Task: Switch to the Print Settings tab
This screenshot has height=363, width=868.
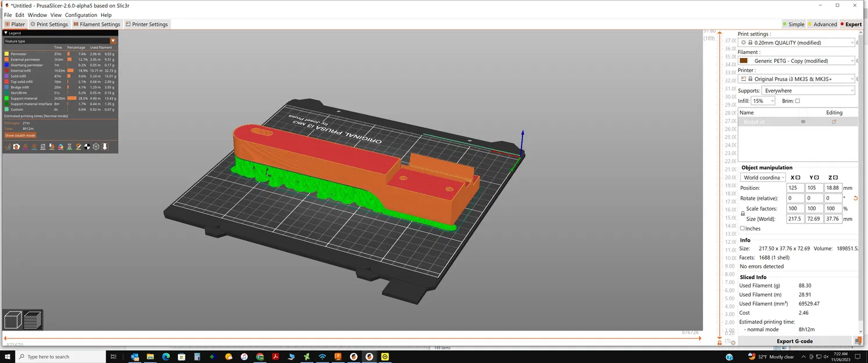Action: (x=49, y=24)
